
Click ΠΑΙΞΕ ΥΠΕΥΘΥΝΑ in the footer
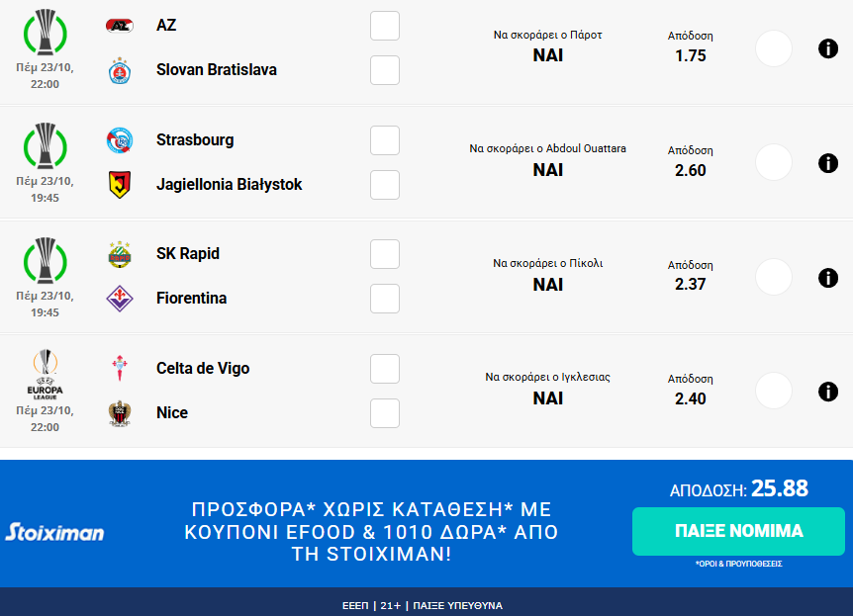(460, 605)
